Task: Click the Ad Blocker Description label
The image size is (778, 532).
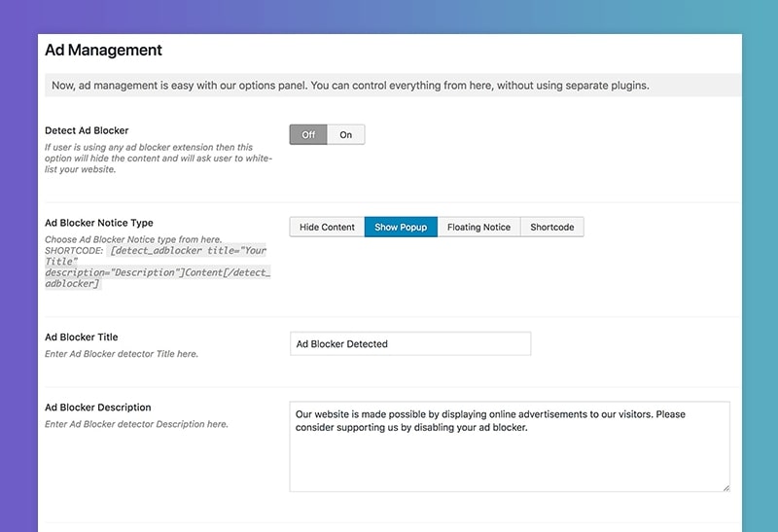Action: pos(98,408)
